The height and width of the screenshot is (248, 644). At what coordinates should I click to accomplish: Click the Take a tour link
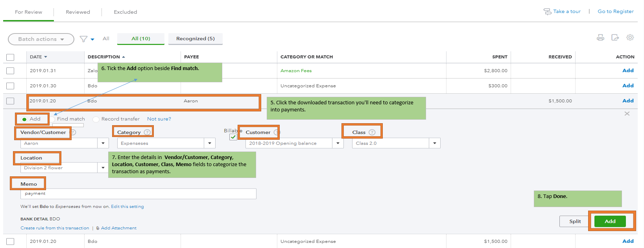point(567,11)
